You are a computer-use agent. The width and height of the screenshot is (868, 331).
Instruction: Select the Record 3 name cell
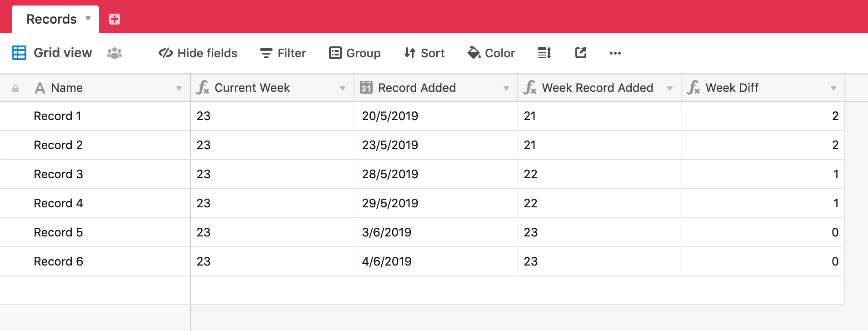click(x=95, y=174)
